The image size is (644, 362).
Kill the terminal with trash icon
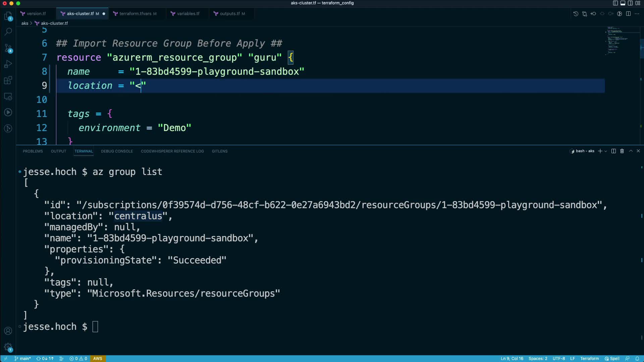click(x=622, y=151)
